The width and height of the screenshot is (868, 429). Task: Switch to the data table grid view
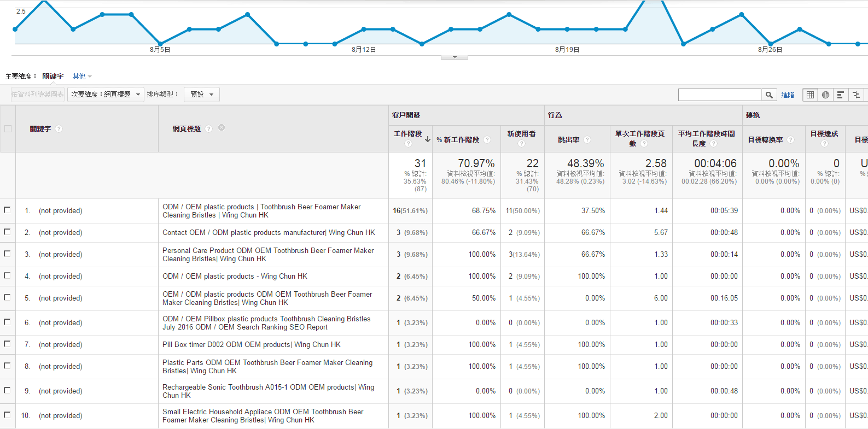[810, 95]
